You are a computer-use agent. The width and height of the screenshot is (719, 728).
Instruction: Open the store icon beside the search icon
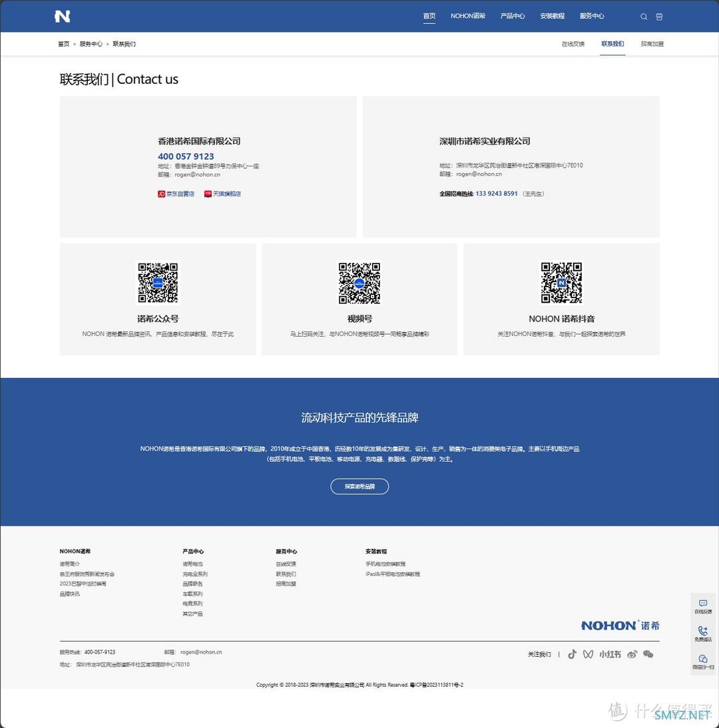[x=659, y=17]
